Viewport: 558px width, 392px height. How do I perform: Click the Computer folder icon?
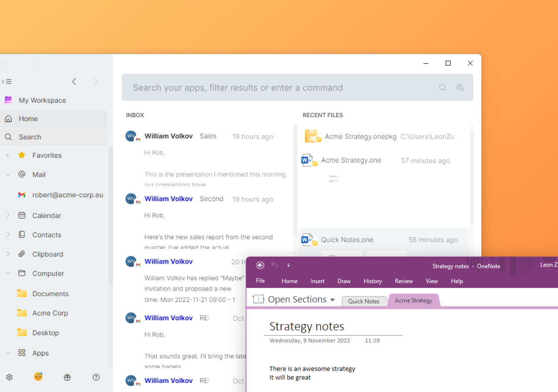tap(22, 273)
